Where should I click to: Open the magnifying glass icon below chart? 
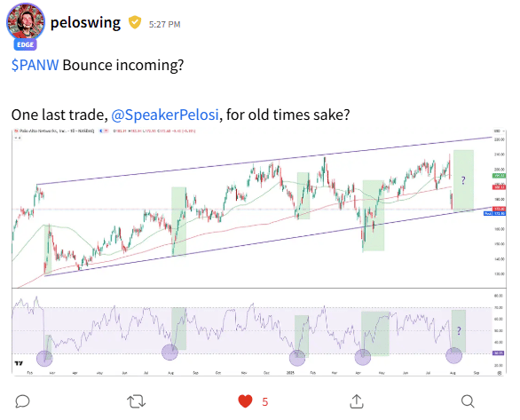pyautogui.click(x=468, y=401)
